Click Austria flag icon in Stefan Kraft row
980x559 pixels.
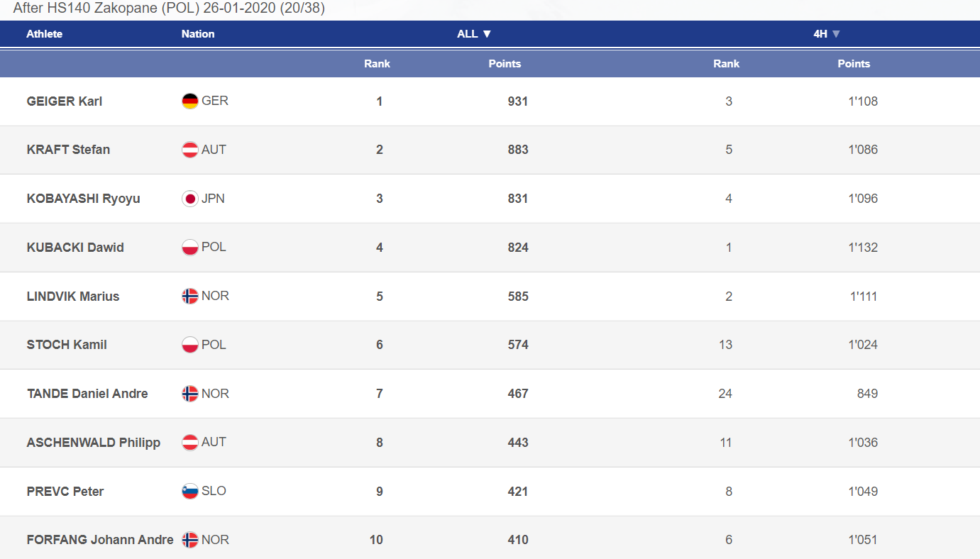(189, 150)
